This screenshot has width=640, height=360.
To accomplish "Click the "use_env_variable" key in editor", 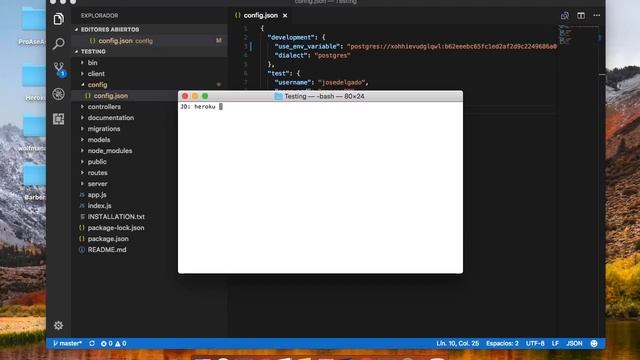I will pyautogui.click(x=307, y=46).
